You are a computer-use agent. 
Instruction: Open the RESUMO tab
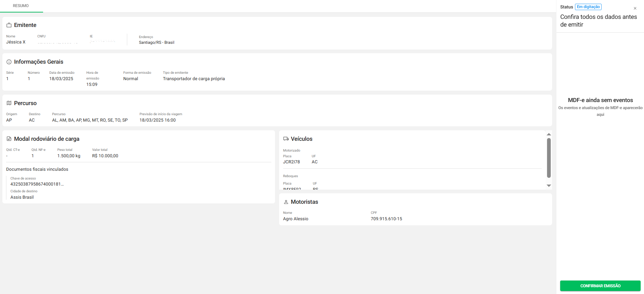pos(21,6)
